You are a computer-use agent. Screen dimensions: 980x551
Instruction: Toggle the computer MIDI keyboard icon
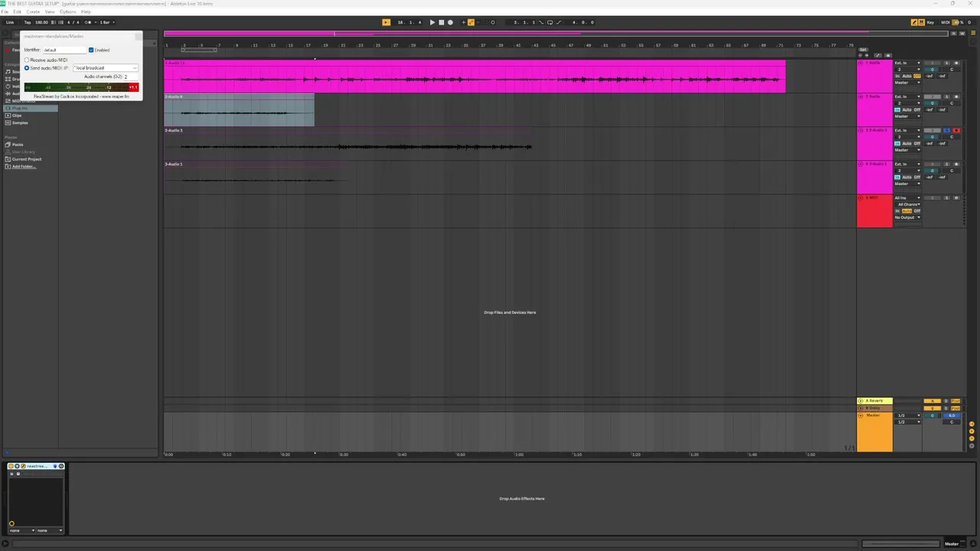point(922,22)
